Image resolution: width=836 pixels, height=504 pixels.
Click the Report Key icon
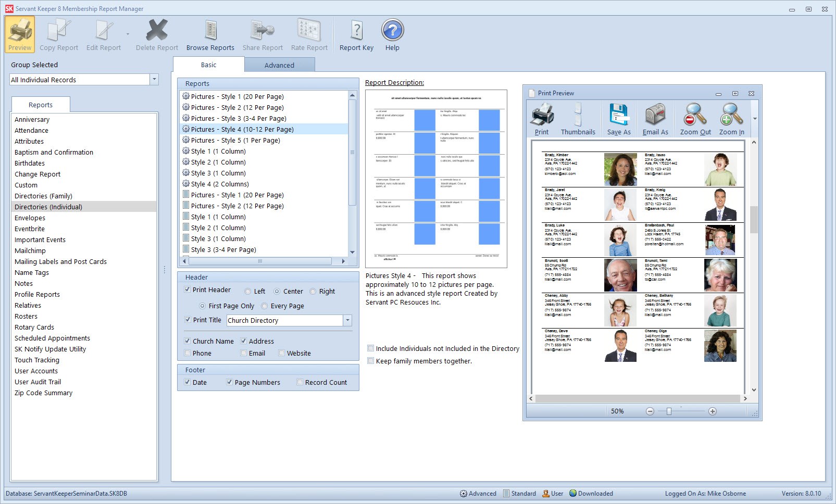click(x=356, y=34)
